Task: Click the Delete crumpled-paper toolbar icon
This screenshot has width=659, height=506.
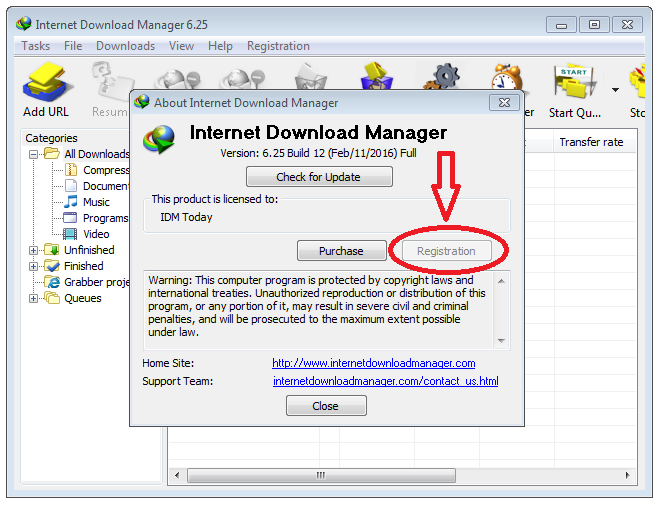Action: [310, 76]
